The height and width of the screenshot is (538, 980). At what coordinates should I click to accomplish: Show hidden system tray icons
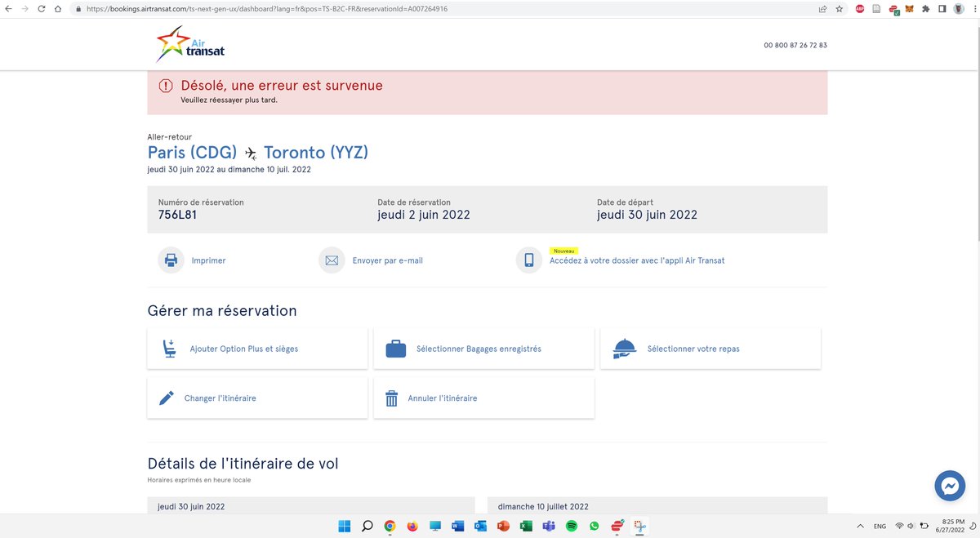coord(860,527)
